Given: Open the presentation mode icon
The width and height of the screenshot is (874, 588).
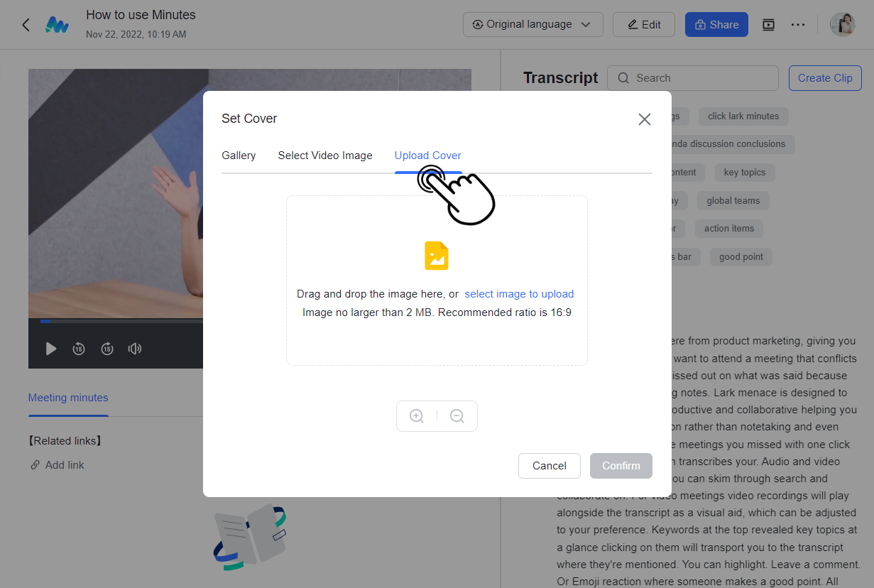Looking at the screenshot, I should coord(768,25).
